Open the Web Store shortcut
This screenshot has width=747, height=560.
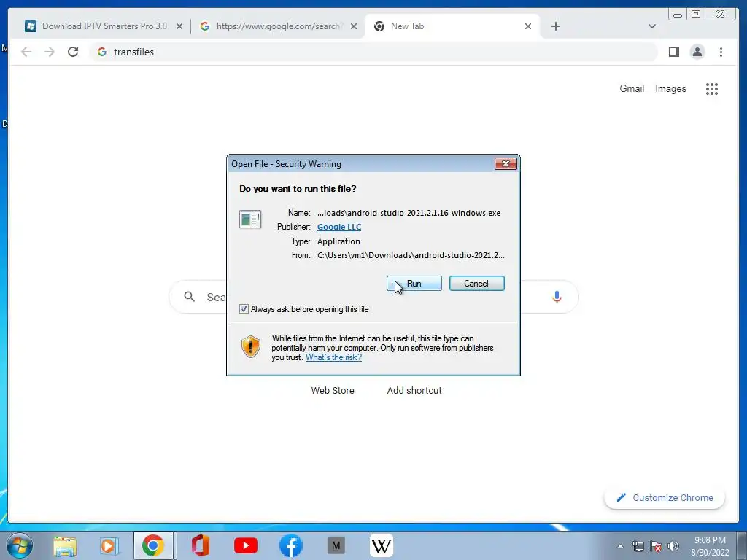(333, 391)
